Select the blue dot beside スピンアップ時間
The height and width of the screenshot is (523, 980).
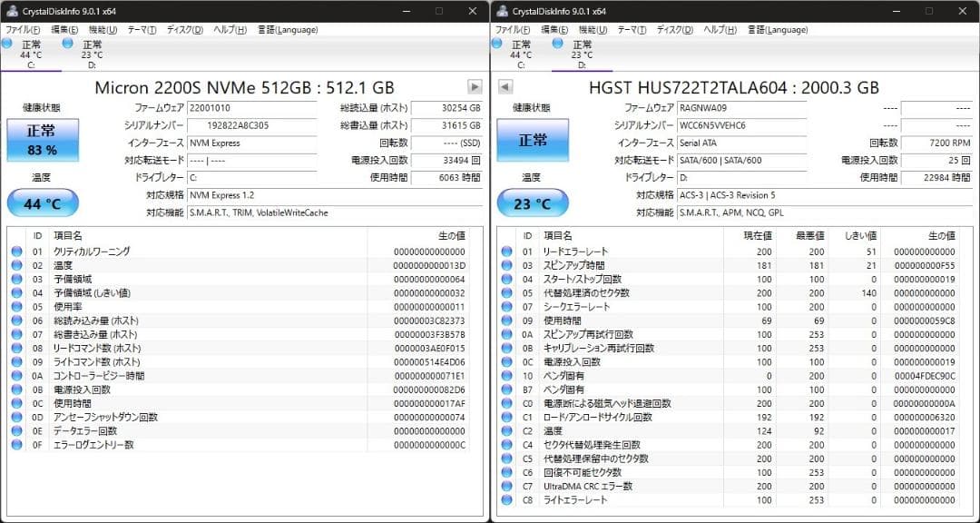[x=506, y=265]
